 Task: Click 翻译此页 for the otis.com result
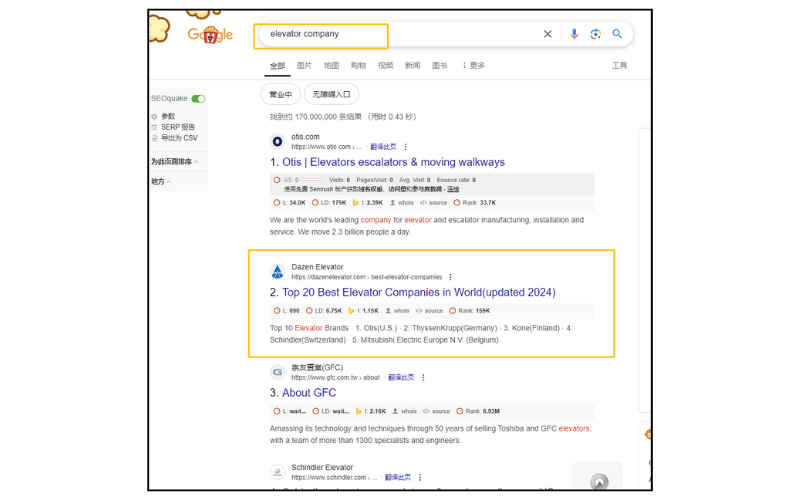(x=383, y=147)
